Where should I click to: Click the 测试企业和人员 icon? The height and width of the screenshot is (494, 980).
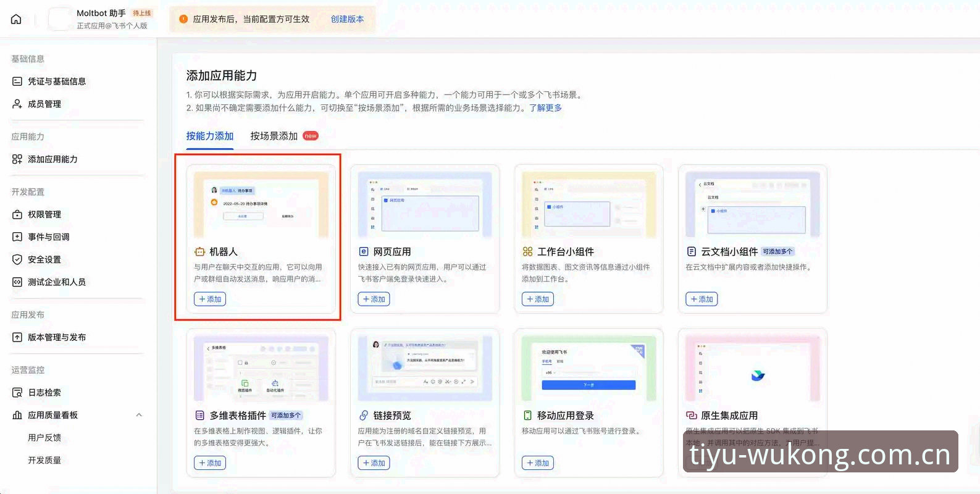coord(17,282)
